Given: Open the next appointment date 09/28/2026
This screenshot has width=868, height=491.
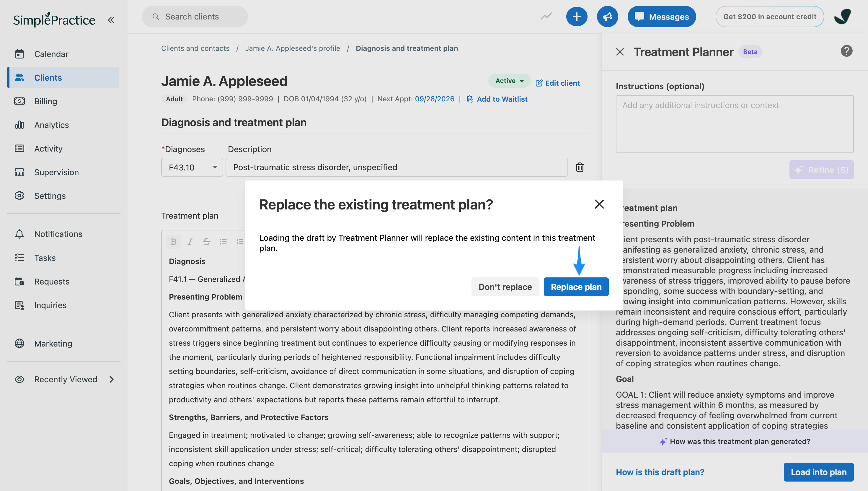Looking at the screenshot, I should pyautogui.click(x=434, y=99).
